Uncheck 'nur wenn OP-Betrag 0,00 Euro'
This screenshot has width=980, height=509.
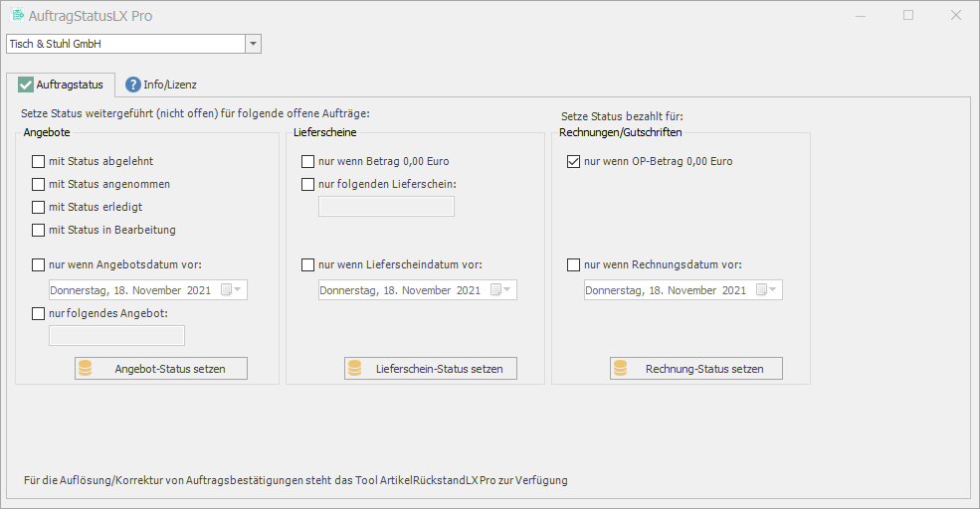pyautogui.click(x=573, y=161)
